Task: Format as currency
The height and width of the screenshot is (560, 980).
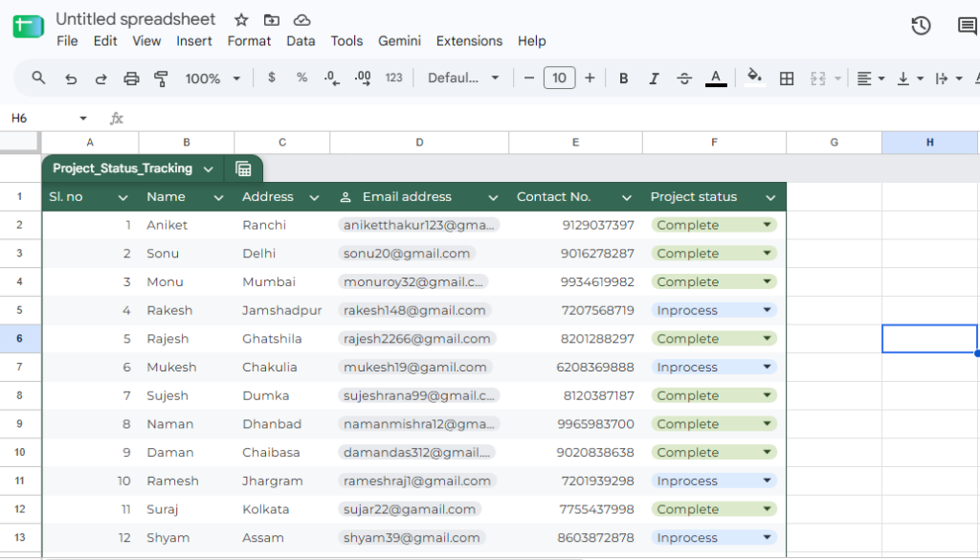Action: 271,78
